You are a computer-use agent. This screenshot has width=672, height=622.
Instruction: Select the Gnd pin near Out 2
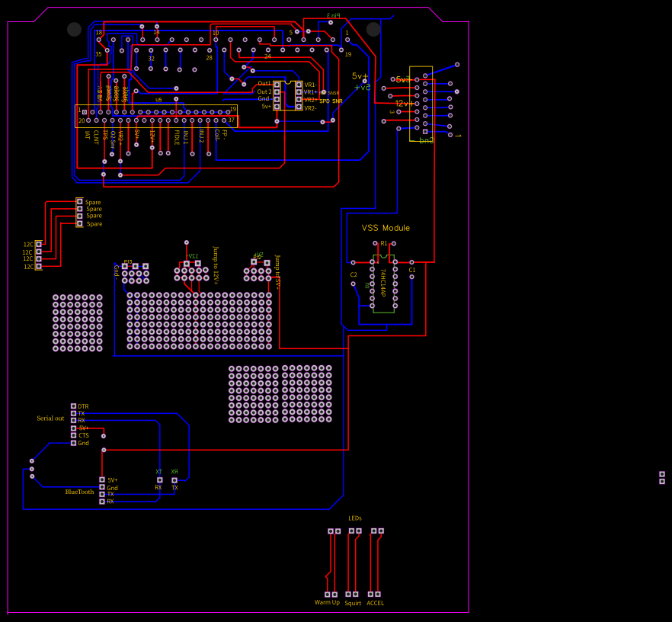277,99
